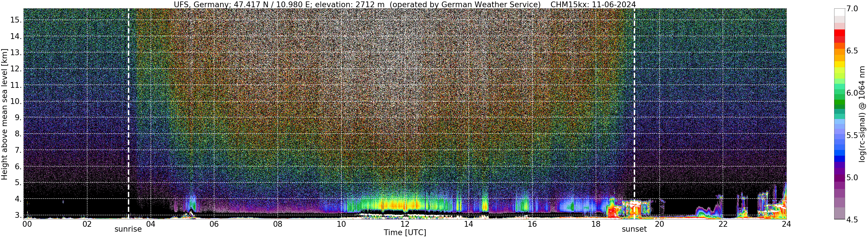Click the 12. height tick label
This screenshot has width=868, height=238.
click(x=16, y=69)
